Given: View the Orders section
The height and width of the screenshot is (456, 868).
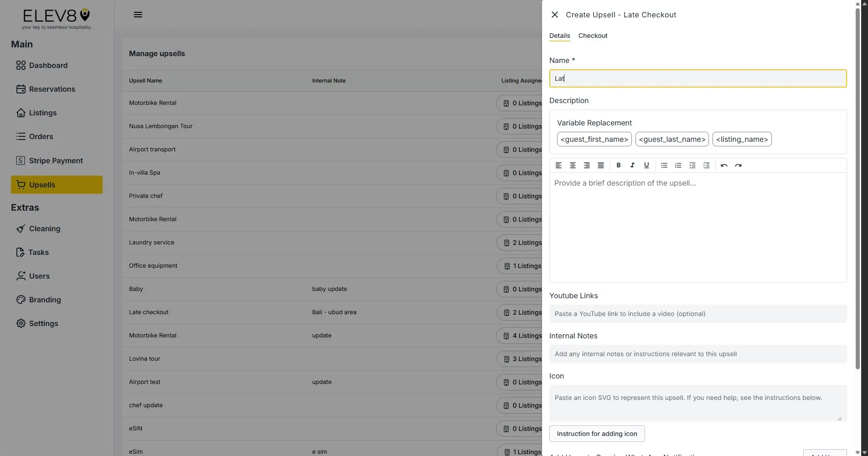Looking at the screenshot, I should tap(41, 136).
